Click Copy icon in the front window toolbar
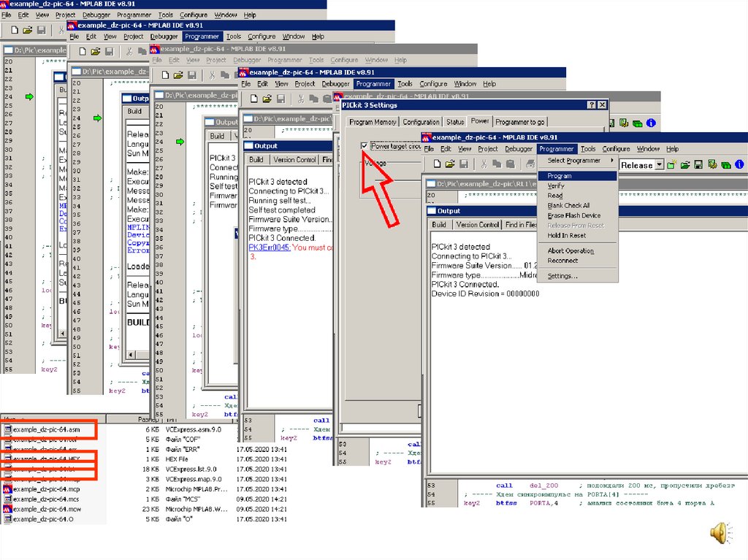The width and height of the screenshot is (748, 560). click(497, 164)
